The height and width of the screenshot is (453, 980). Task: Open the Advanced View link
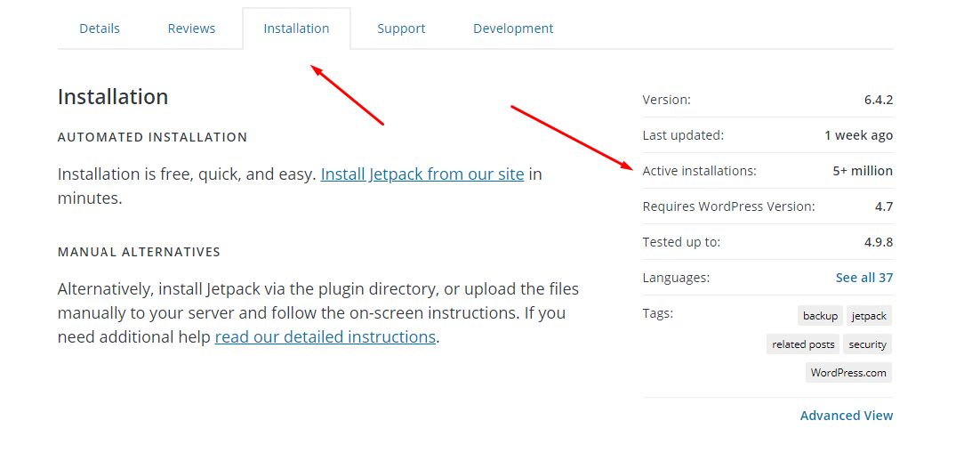tap(847, 416)
